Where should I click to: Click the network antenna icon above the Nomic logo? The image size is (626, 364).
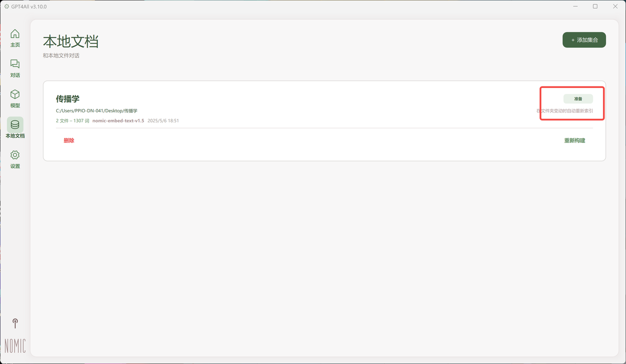point(15,323)
